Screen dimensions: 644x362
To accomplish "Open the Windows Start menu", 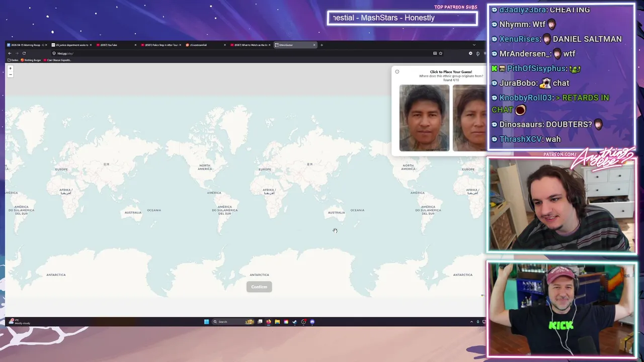I will tap(206, 322).
